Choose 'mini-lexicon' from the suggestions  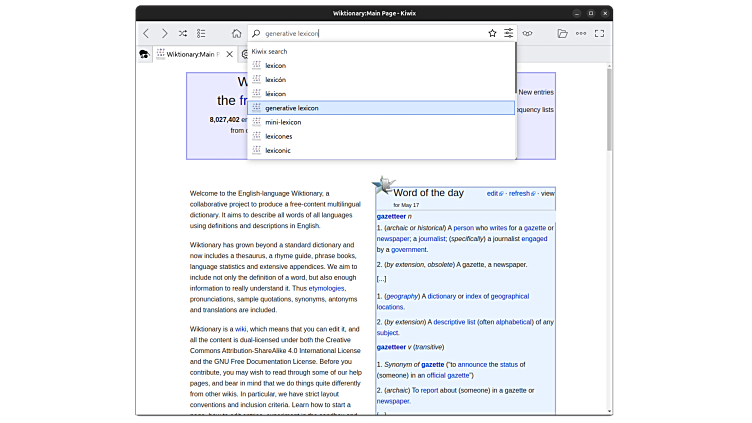coord(283,122)
